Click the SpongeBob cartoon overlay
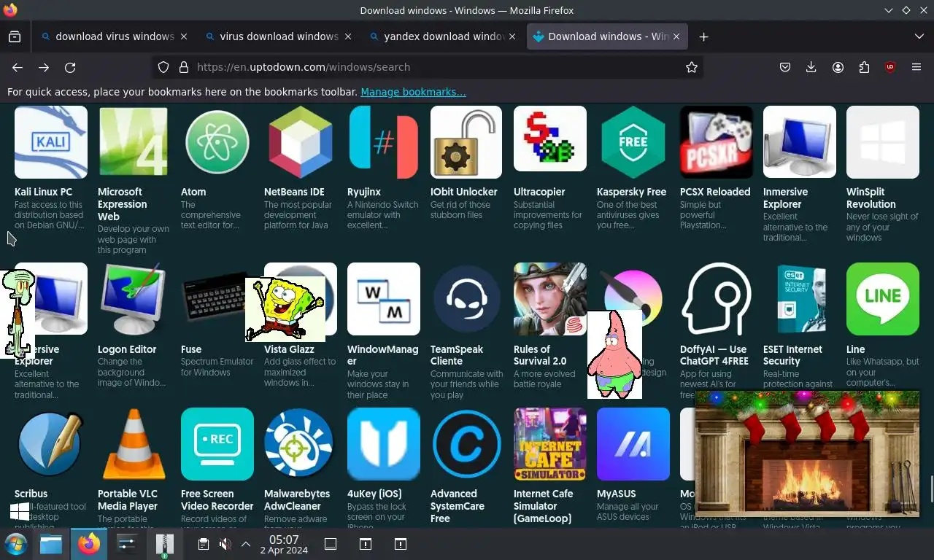The height and width of the screenshot is (560, 934). tap(285, 309)
